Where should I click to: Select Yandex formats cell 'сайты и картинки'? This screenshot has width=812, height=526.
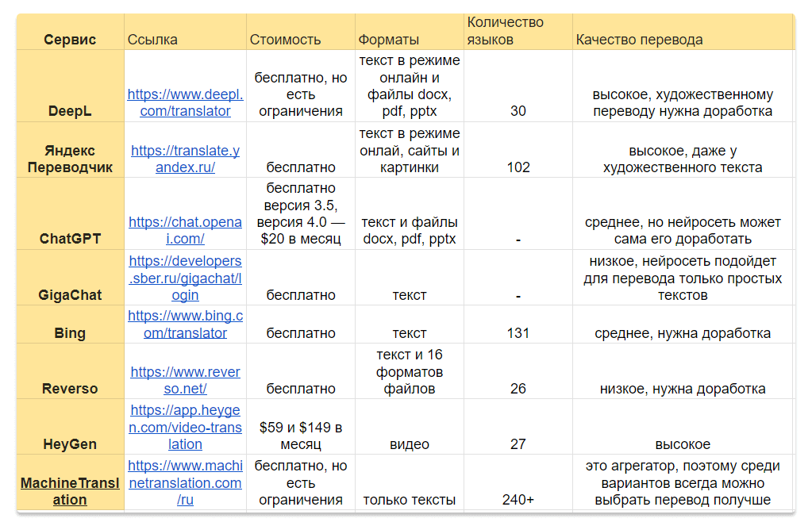click(410, 150)
